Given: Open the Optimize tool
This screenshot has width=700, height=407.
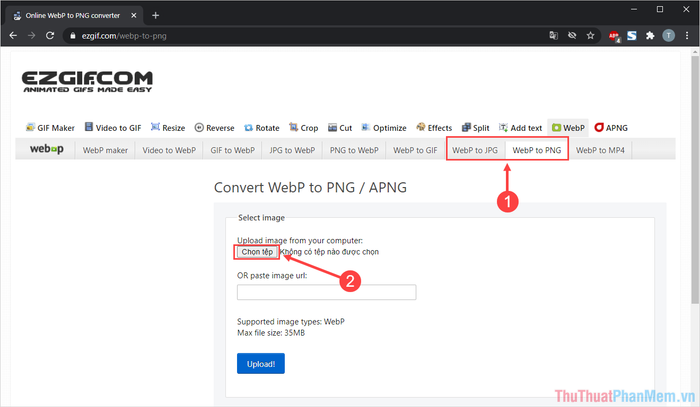Looking at the screenshot, I should [384, 128].
